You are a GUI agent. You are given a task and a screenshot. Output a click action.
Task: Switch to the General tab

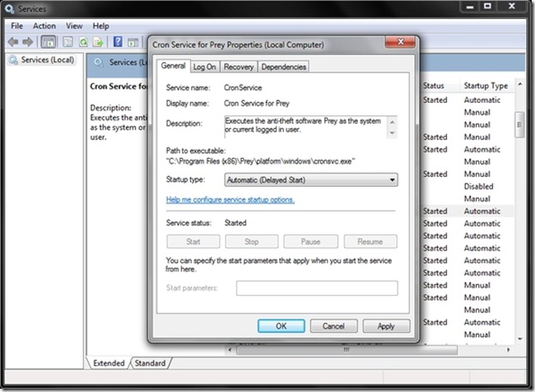click(x=174, y=66)
